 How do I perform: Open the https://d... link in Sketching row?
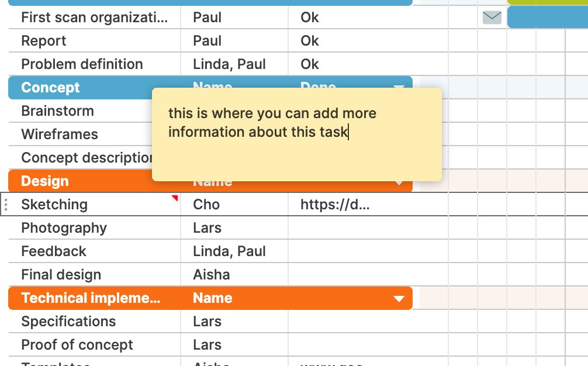[x=335, y=205]
